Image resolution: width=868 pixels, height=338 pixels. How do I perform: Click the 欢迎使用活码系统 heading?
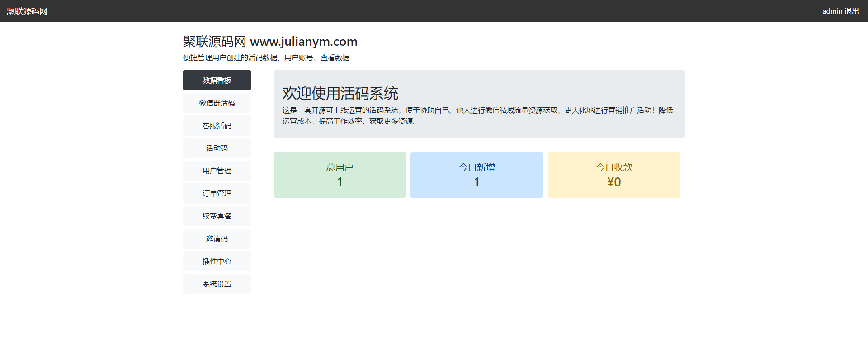click(x=340, y=93)
